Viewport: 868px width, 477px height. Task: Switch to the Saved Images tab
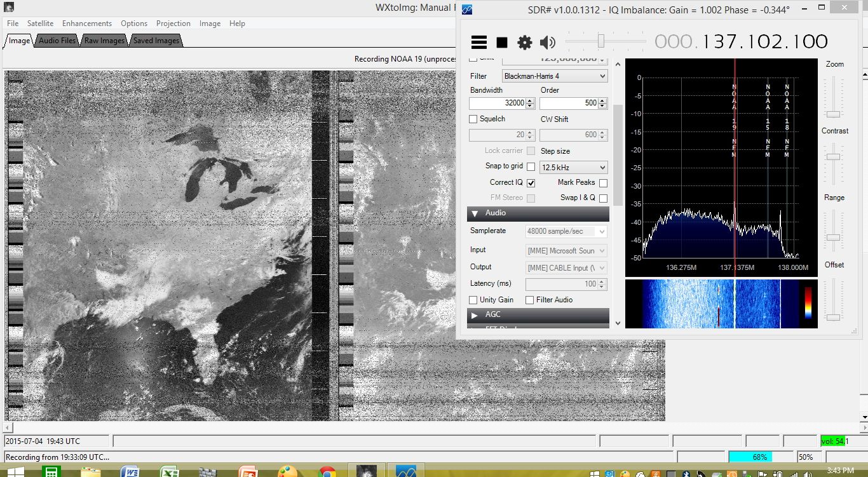(x=156, y=41)
